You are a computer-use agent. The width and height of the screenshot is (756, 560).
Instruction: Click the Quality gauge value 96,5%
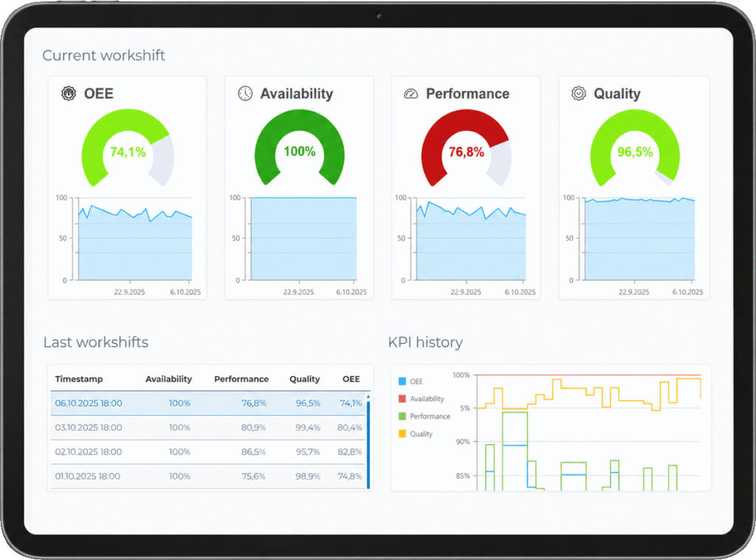(635, 152)
